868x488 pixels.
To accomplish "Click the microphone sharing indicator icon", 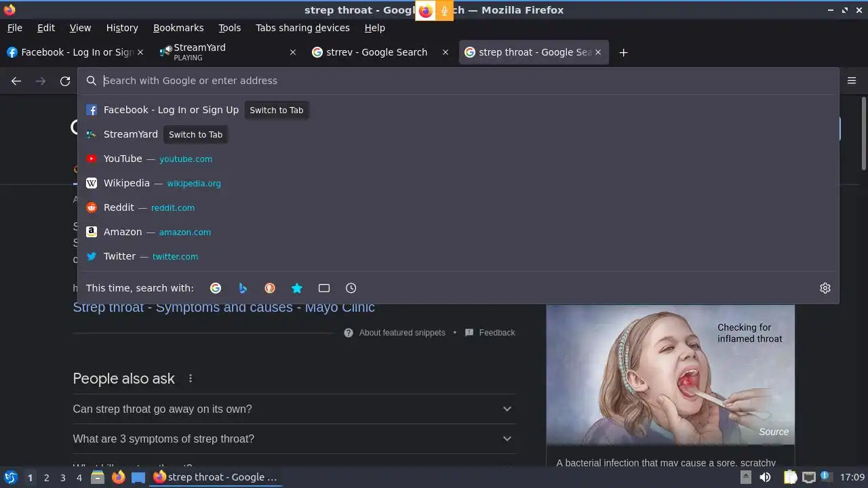I will [445, 10].
